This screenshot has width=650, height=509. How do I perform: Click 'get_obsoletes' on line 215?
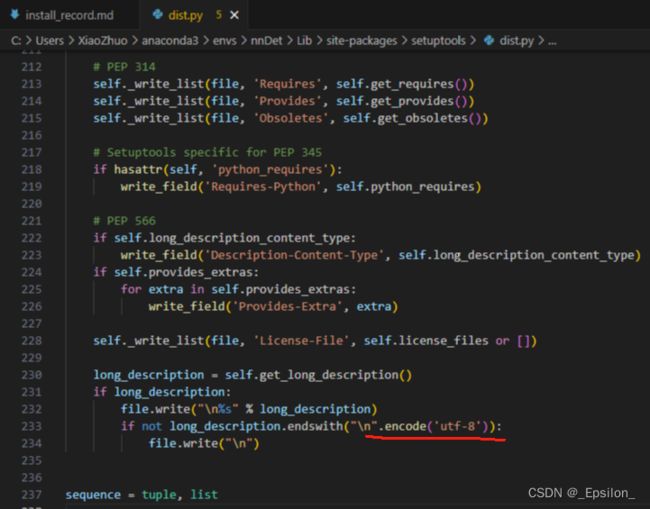(422, 118)
